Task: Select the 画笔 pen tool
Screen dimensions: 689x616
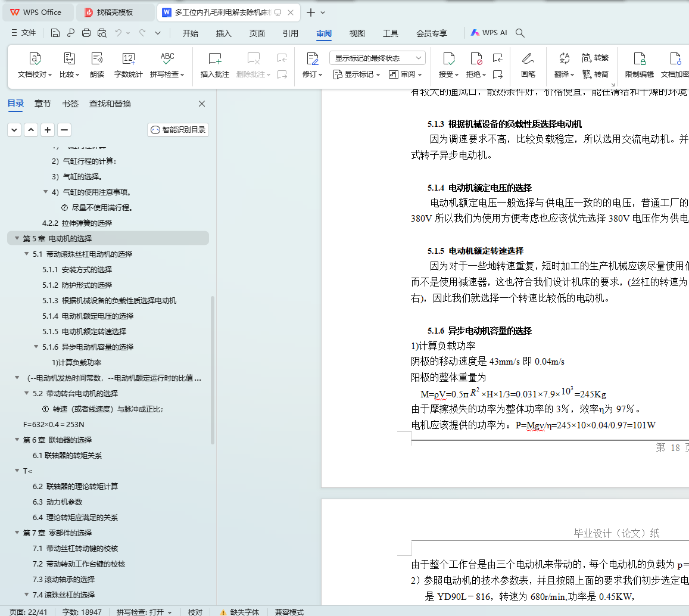Action: click(528, 64)
